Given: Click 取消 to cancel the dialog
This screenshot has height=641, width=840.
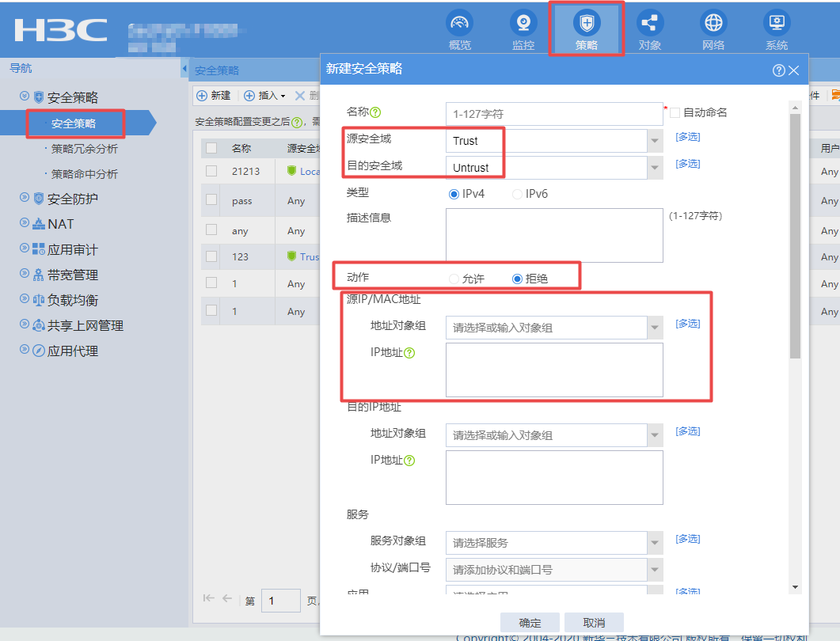Looking at the screenshot, I should point(594,623).
